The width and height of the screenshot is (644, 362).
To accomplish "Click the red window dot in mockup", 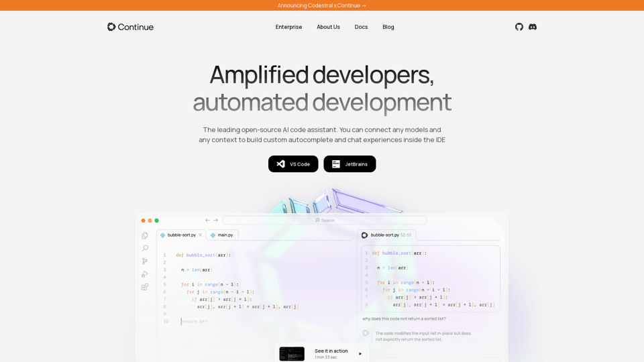I will pyautogui.click(x=143, y=221).
